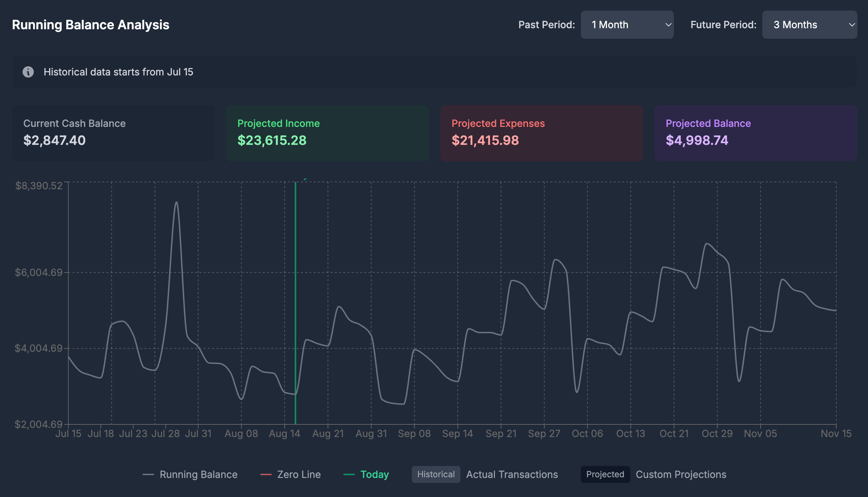Click the Running Balance legend entry
This screenshot has width=868, height=497.
tap(190, 474)
